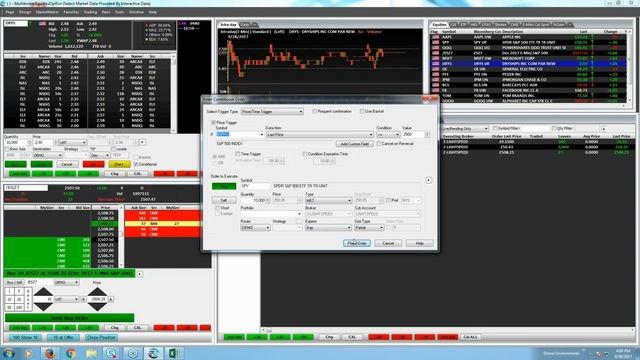Click big down arrow below price in futures ticket
The height and width of the screenshot is (360, 640).
98,307
